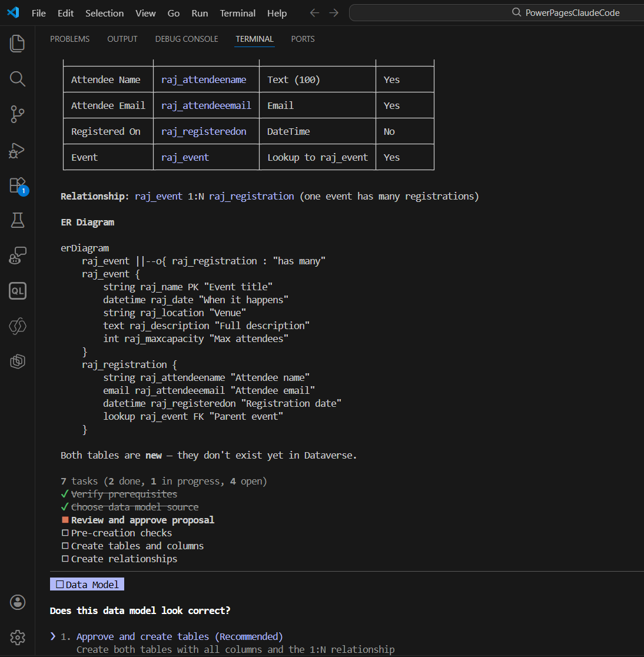The image size is (644, 657).
Task: Open Manage settings gear icon
Action: pos(18,637)
